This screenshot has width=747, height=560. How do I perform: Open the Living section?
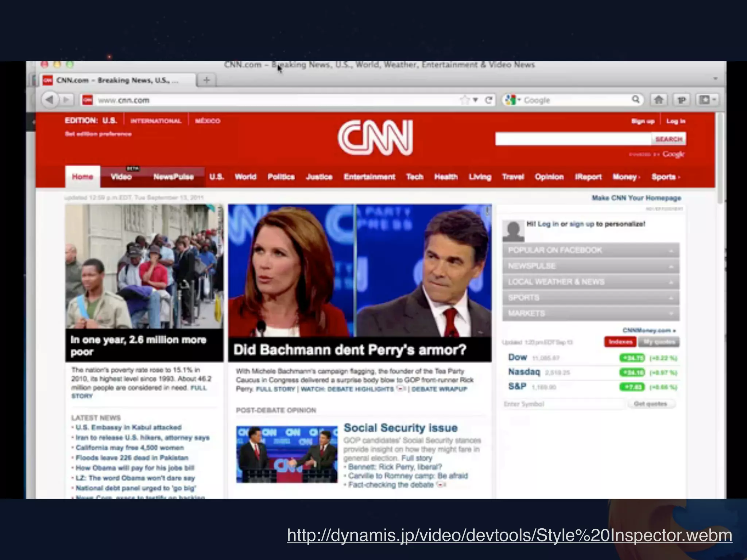tap(480, 177)
